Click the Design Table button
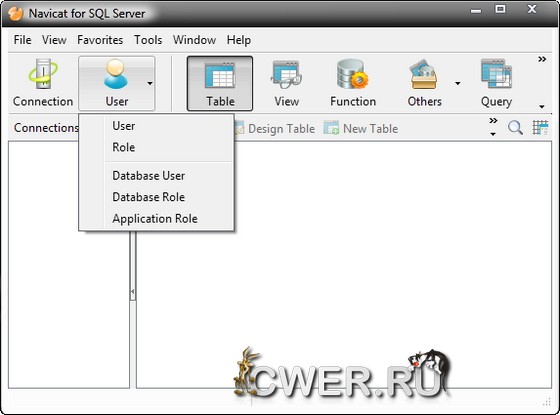The width and height of the screenshot is (560, 415). pyautogui.click(x=274, y=128)
